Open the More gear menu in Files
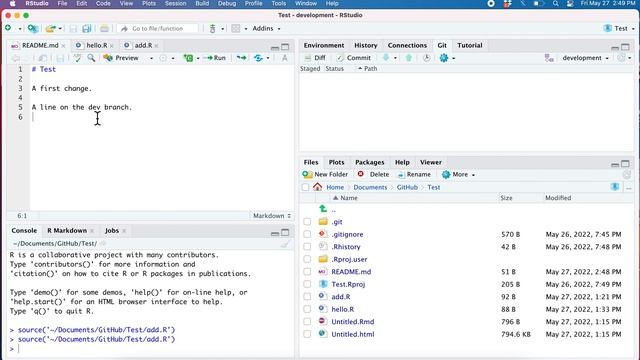Screen dimensions: 640x360 (458, 174)
